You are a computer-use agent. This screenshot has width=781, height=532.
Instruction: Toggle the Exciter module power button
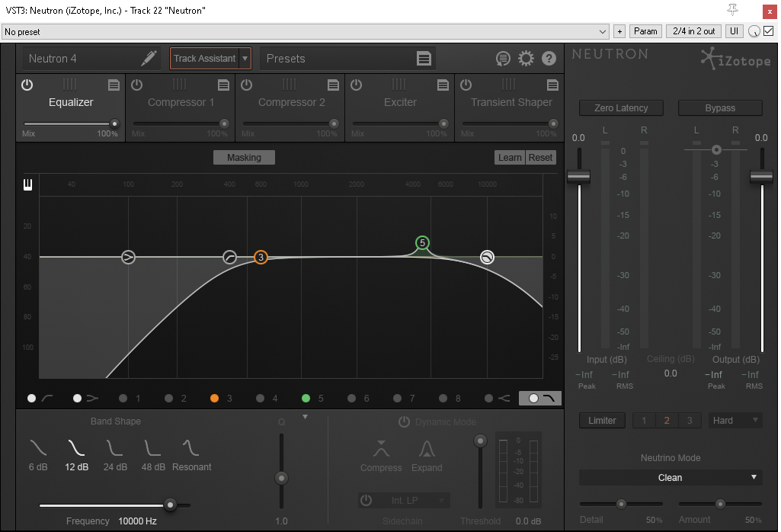tap(356, 85)
